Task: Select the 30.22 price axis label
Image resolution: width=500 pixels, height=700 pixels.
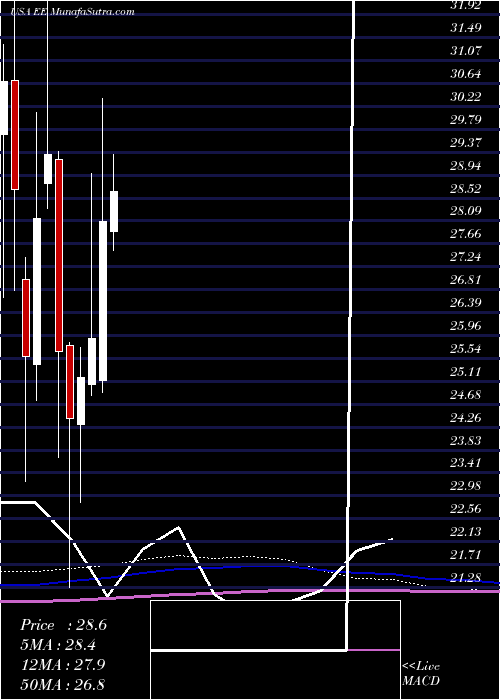Action: (466, 96)
